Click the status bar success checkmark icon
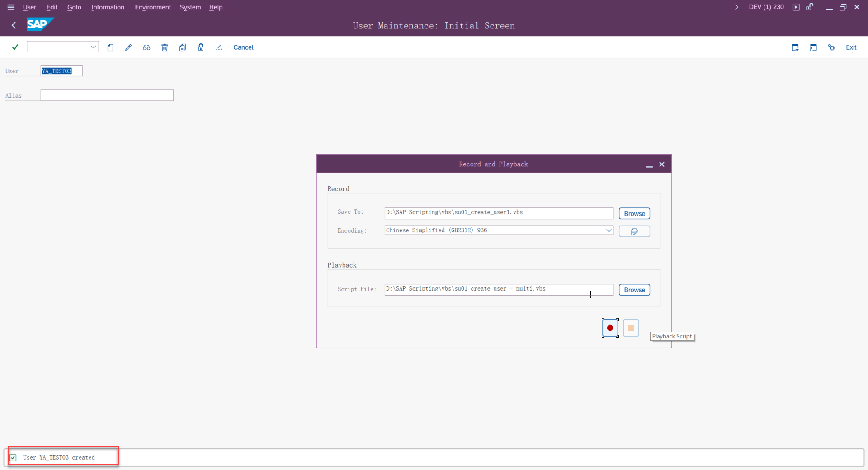The height and width of the screenshot is (470, 868). point(14,457)
